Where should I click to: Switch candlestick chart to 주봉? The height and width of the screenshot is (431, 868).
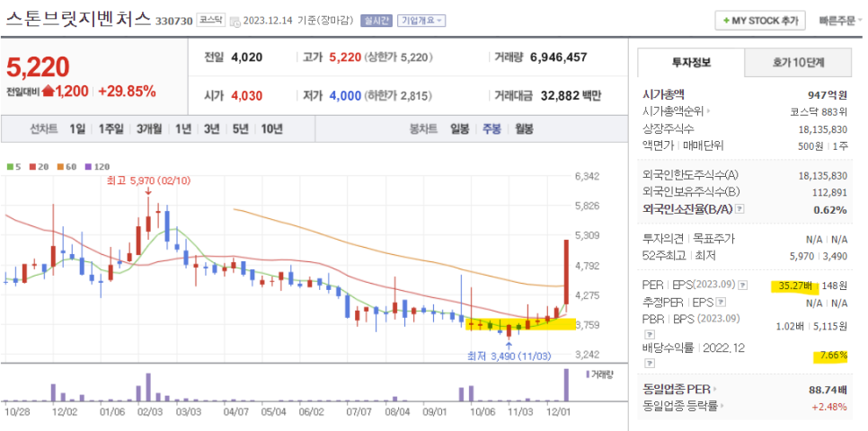click(x=492, y=129)
